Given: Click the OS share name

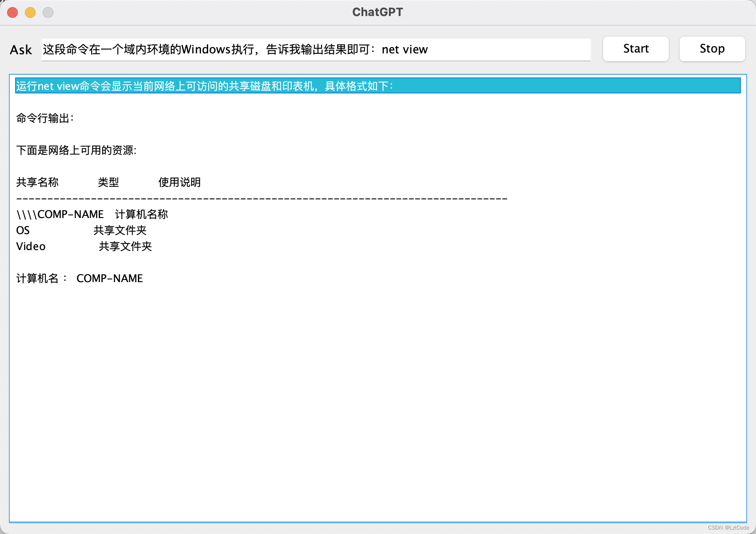Looking at the screenshot, I should [x=23, y=230].
